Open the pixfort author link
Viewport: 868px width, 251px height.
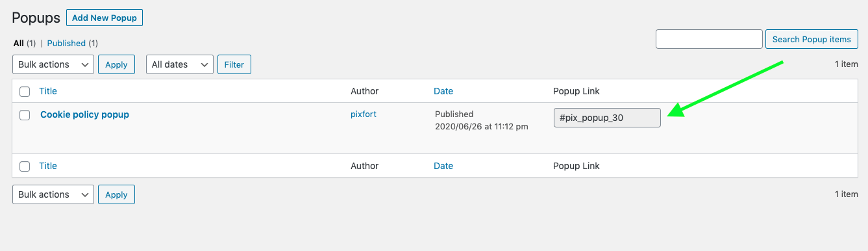click(x=364, y=114)
